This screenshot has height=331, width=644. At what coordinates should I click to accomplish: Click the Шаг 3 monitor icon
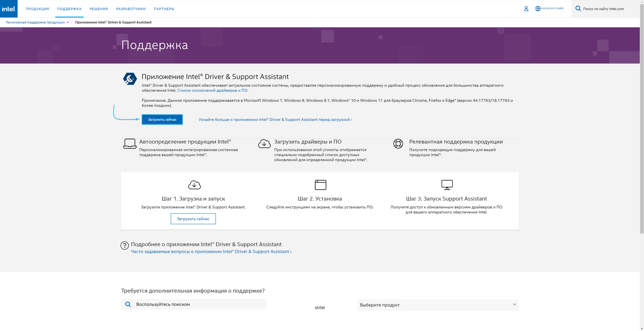click(x=447, y=185)
